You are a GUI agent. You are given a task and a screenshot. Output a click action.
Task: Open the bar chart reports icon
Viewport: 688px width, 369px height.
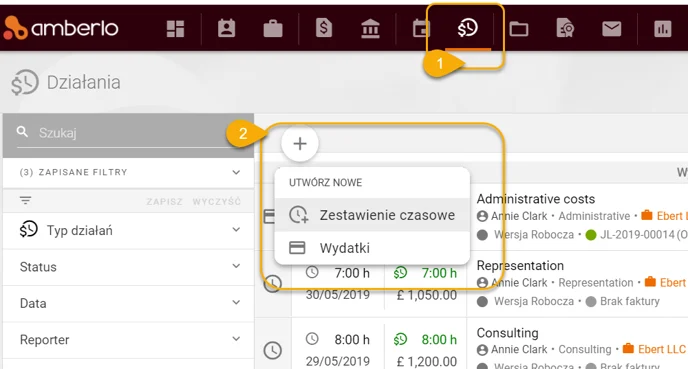click(663, 29)
